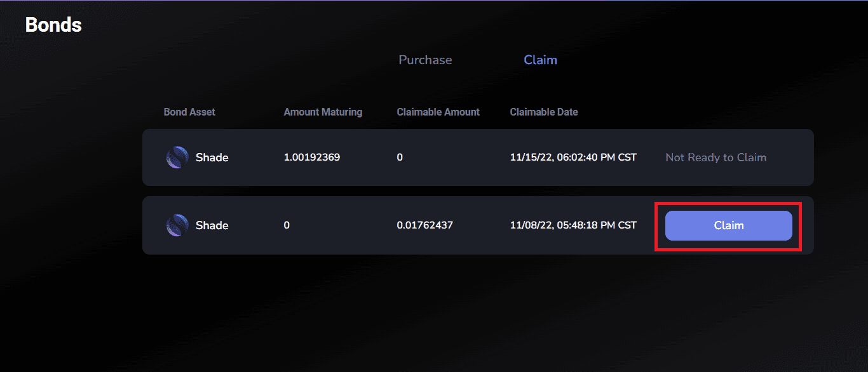Click the Claim button for Shade bond
The width and height of the screenshot is (868, 372).
coord(728,225)
